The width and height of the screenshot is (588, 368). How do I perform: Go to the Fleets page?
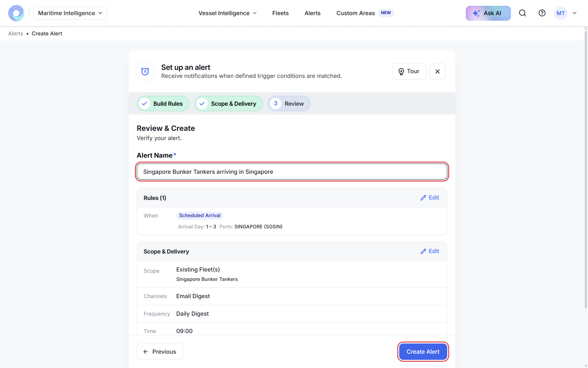(x=280, y=13)
